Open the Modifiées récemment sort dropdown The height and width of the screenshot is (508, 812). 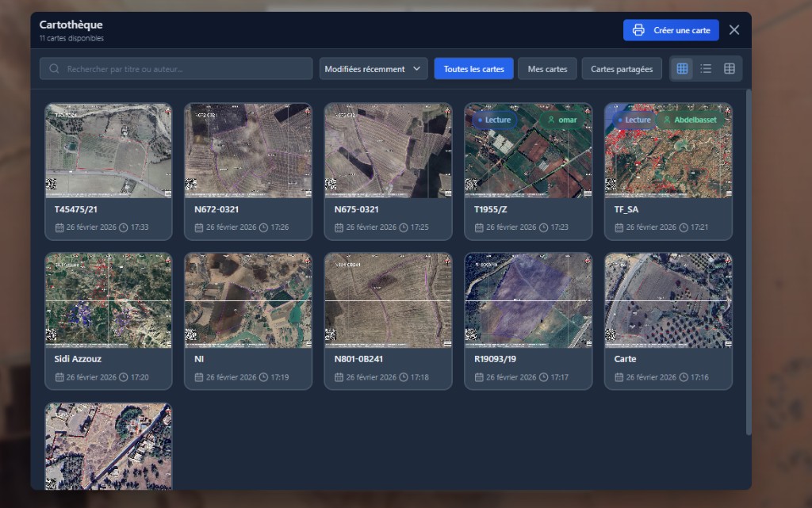point(373,69)
